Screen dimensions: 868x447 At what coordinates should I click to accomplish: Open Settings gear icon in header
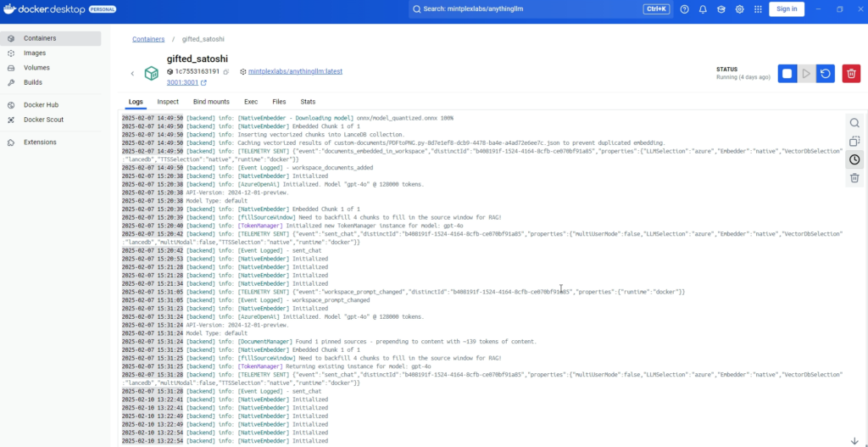point(739,8)
